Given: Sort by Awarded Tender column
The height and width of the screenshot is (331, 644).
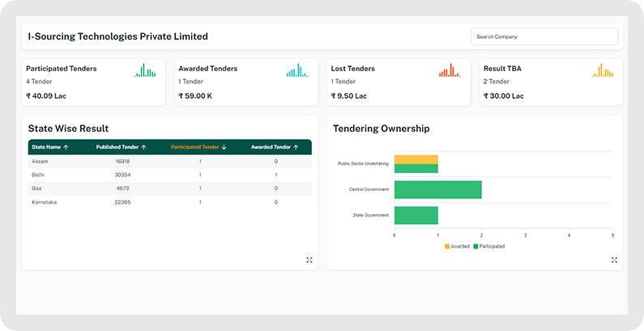Looking at the screenshot, I should tap(275, 147).
